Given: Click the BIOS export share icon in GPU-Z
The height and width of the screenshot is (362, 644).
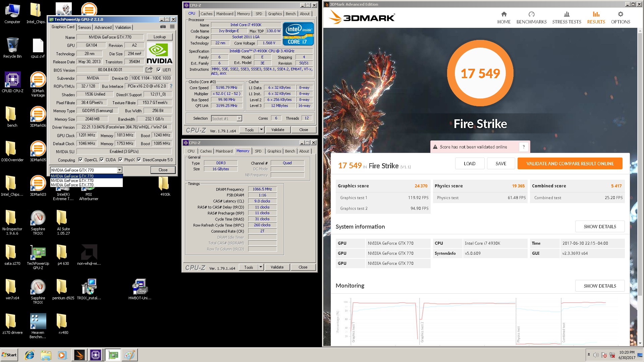Looking at the screenshot, I should click(x=149, y=70).
